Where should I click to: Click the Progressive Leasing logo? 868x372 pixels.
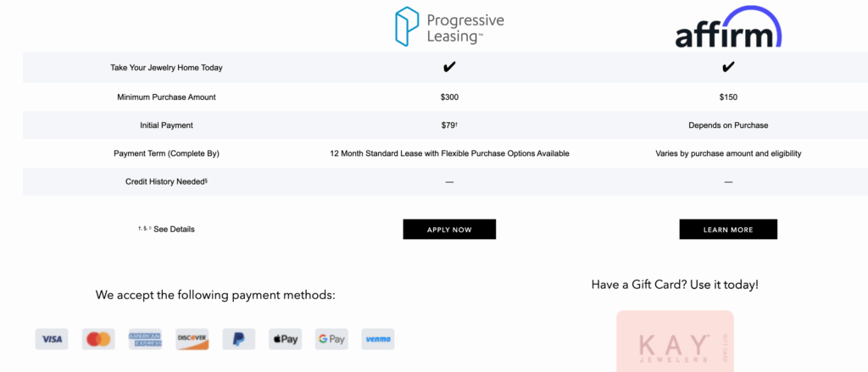click(449, 26)
